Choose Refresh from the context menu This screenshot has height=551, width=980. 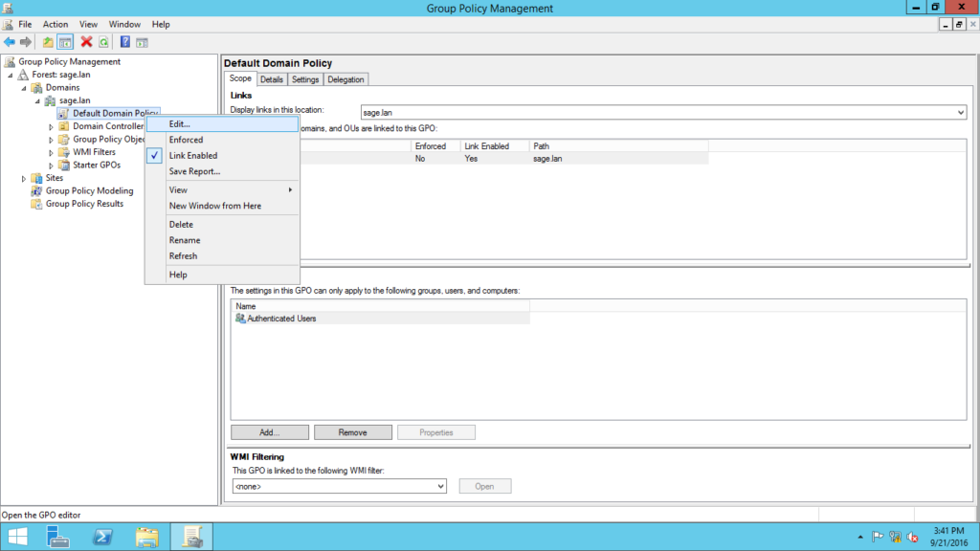222,256
